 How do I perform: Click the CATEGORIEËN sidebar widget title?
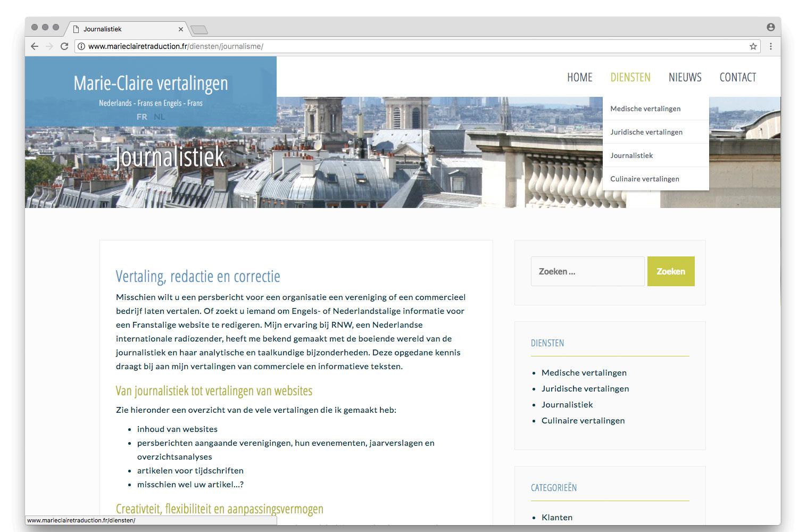(554, 488)
